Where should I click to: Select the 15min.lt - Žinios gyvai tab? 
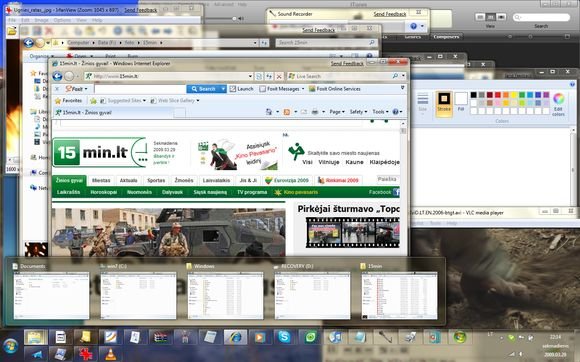coord(114,112)
